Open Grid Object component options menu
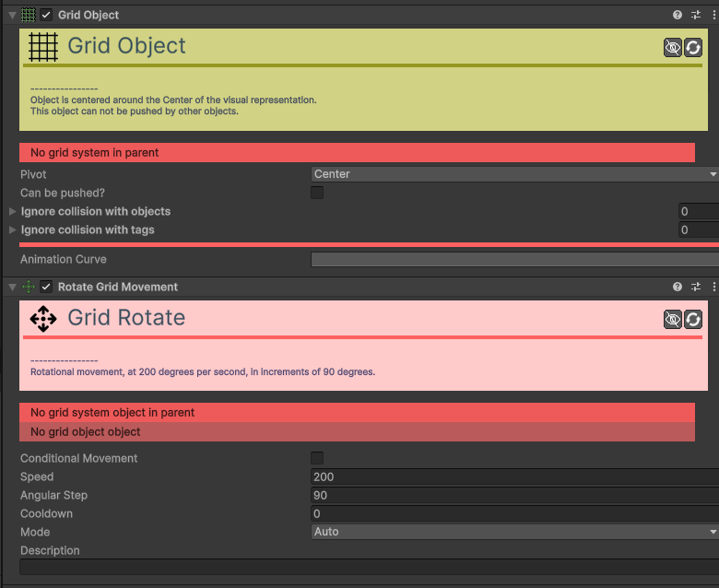The width and height of the screenshot is (719, 588). pos(713,16)
